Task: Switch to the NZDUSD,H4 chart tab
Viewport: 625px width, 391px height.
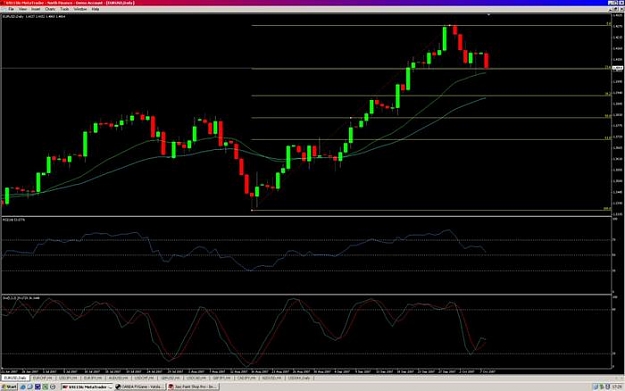Action: point(272,377)
